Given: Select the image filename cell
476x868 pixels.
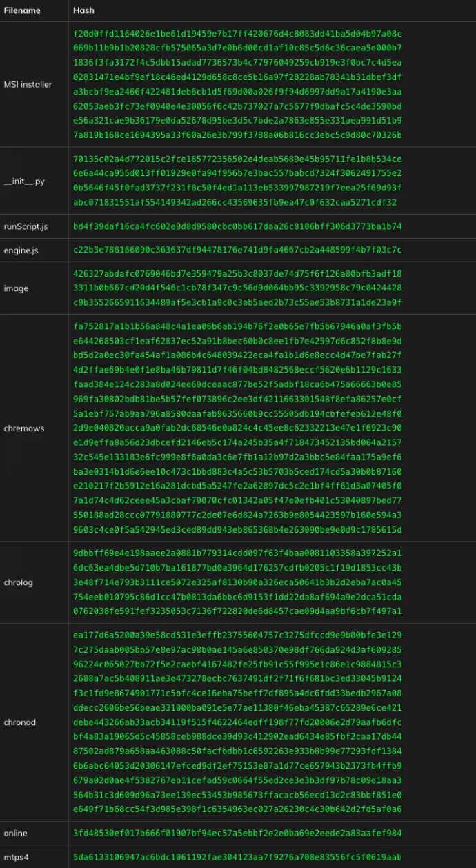Looking at the screenshot, I should tap(16, 288).
